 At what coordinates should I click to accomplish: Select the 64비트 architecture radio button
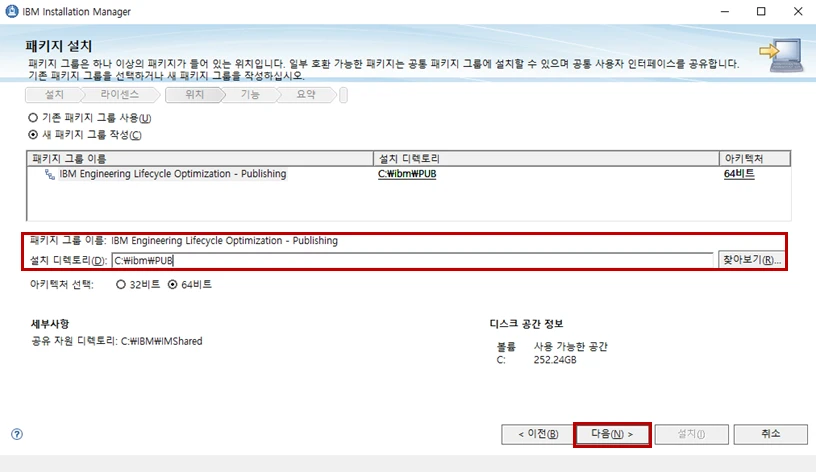click(x=172, y=284)
